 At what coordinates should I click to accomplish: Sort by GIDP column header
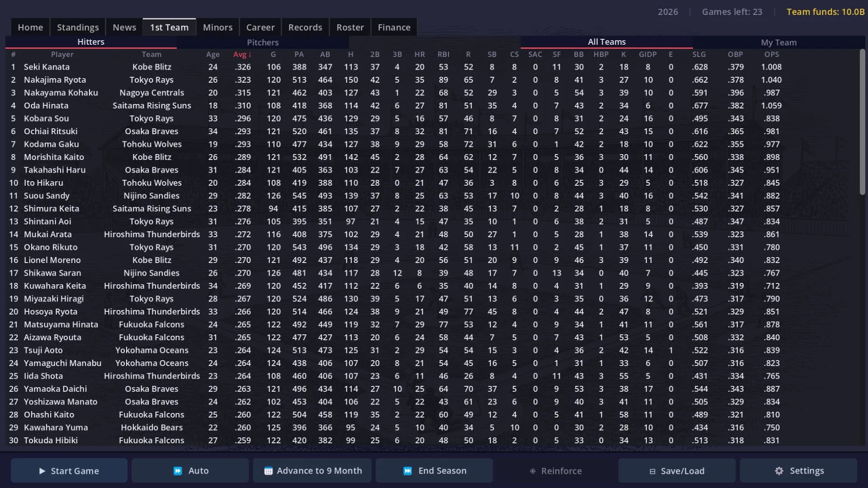pyautogui.click(x=648, y=54)
